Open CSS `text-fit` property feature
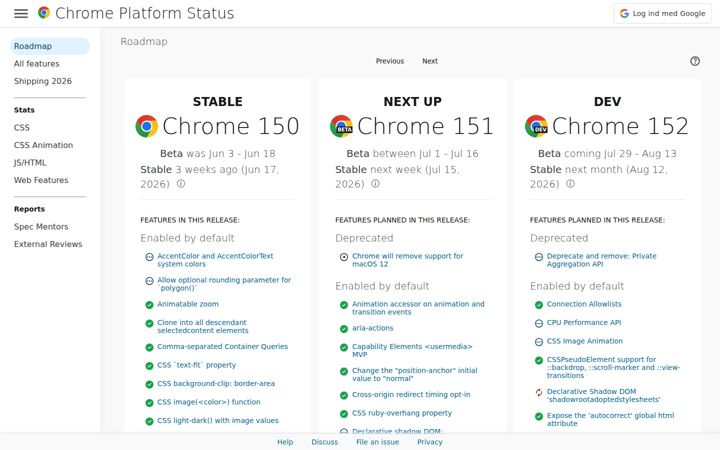 (x=197, y=365)
